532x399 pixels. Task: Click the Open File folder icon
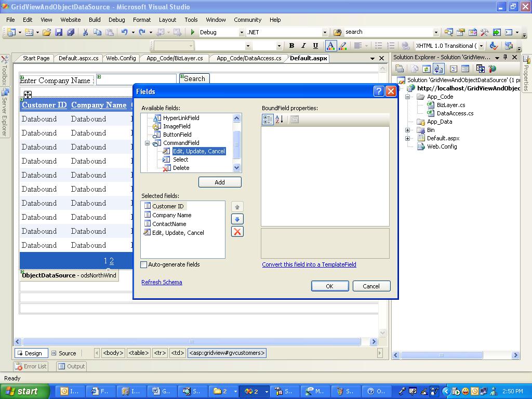pyautogui.click(x=47, y=32)
